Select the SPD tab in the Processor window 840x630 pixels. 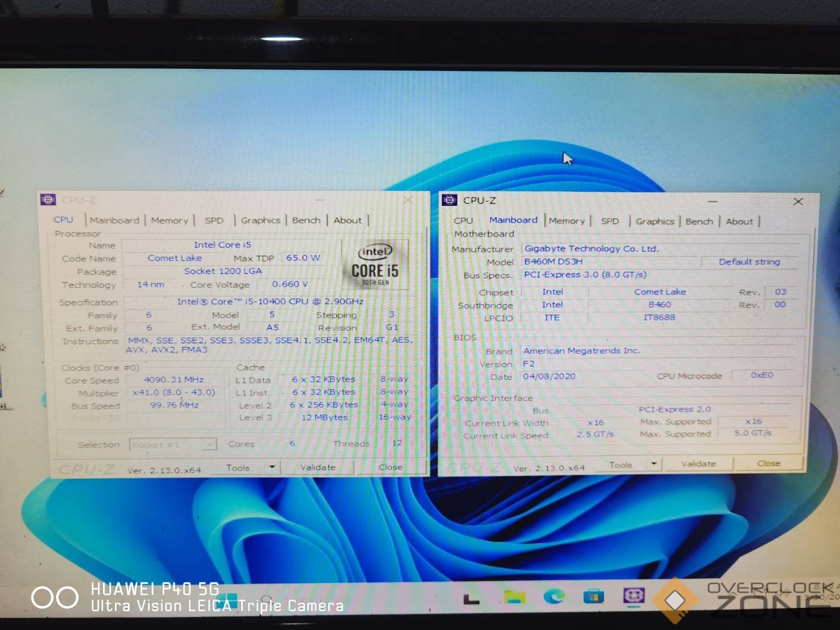point(214,221)
